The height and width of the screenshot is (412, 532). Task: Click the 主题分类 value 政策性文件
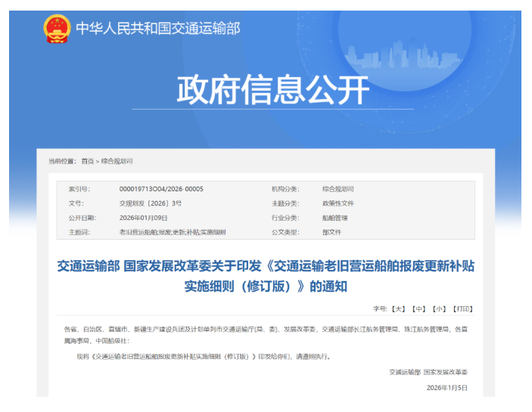338,203
